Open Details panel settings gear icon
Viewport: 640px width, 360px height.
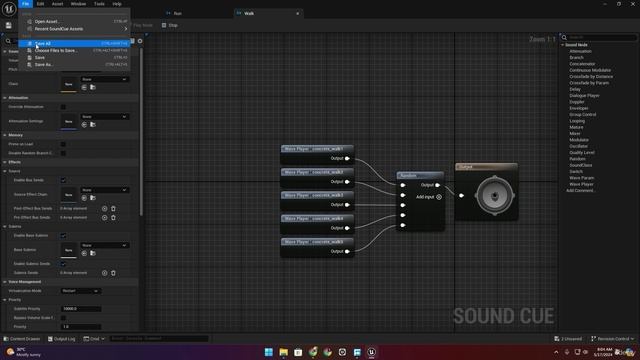tap(140, 41)
